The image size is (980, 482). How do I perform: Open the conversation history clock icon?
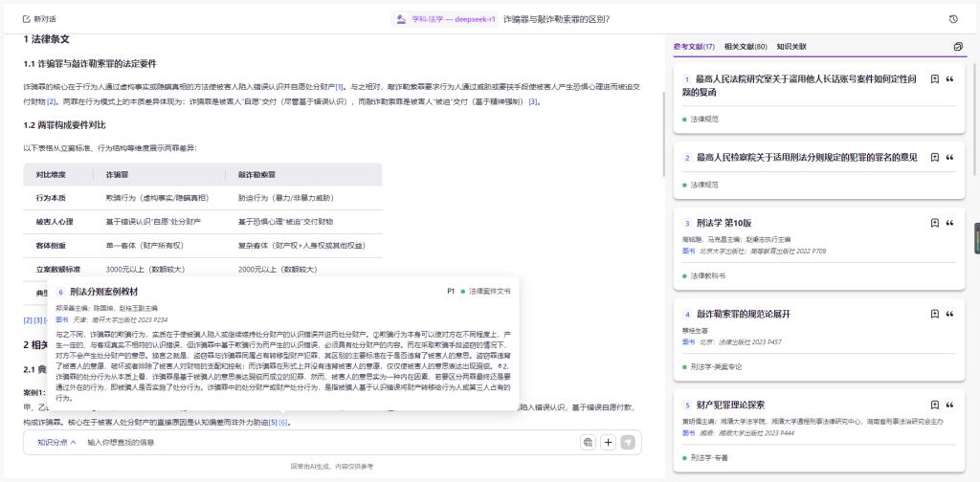click(953, 19)
